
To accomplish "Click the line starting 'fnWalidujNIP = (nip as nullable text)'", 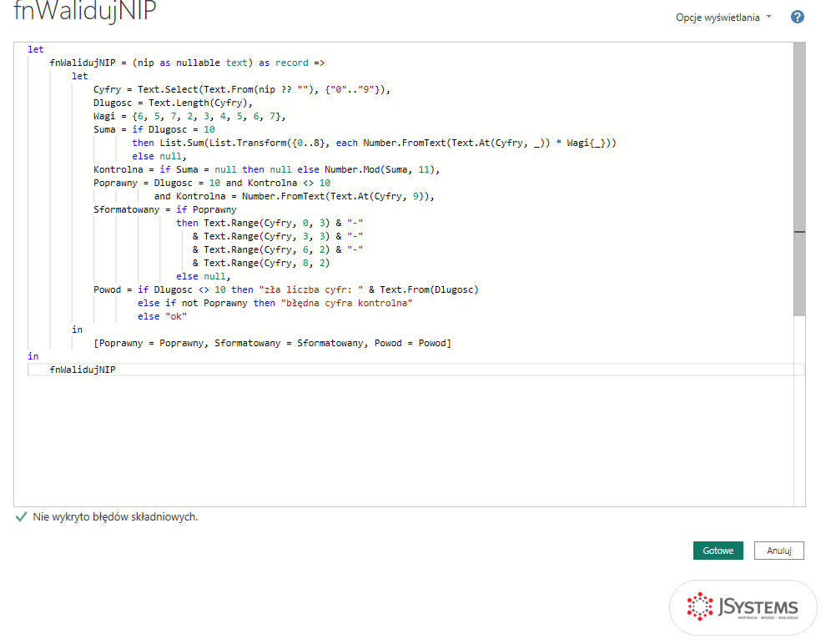I will (x=187, y=63).
